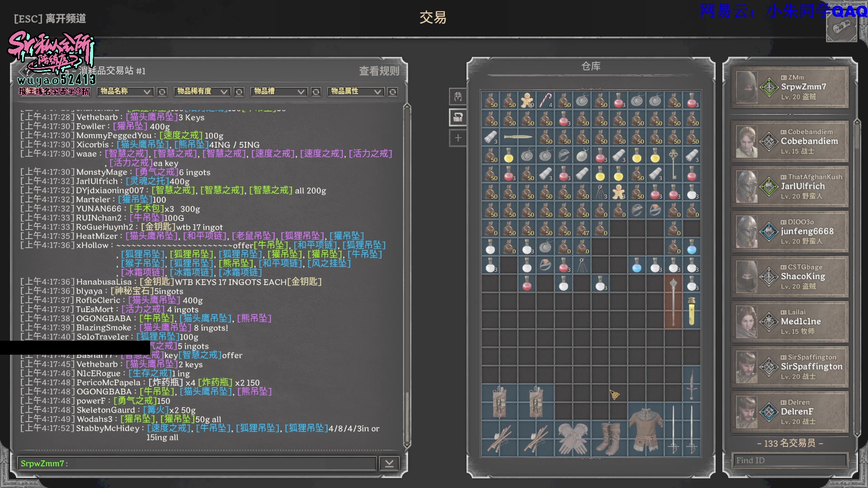Select trader JarlUlfrich card

coord(790,187)
